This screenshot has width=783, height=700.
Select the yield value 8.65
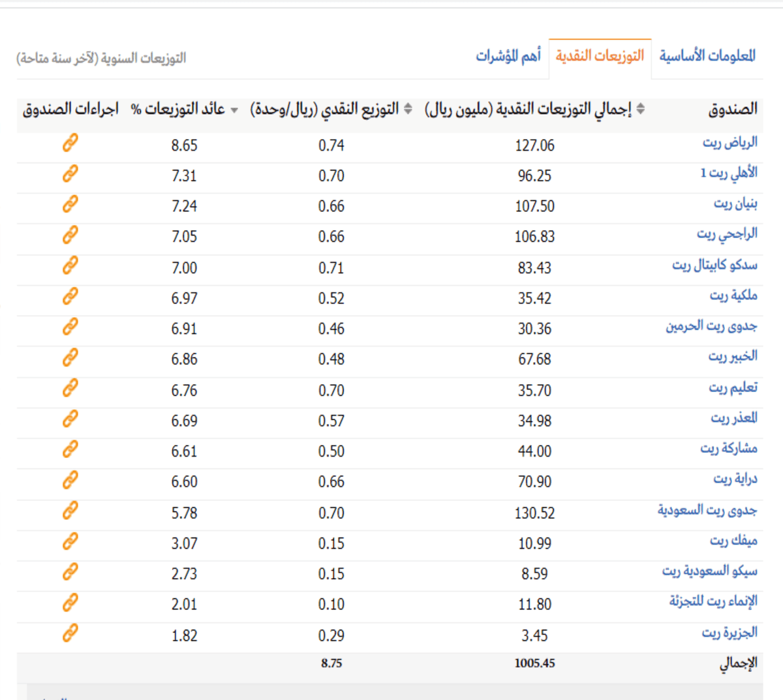pos(184,145)
